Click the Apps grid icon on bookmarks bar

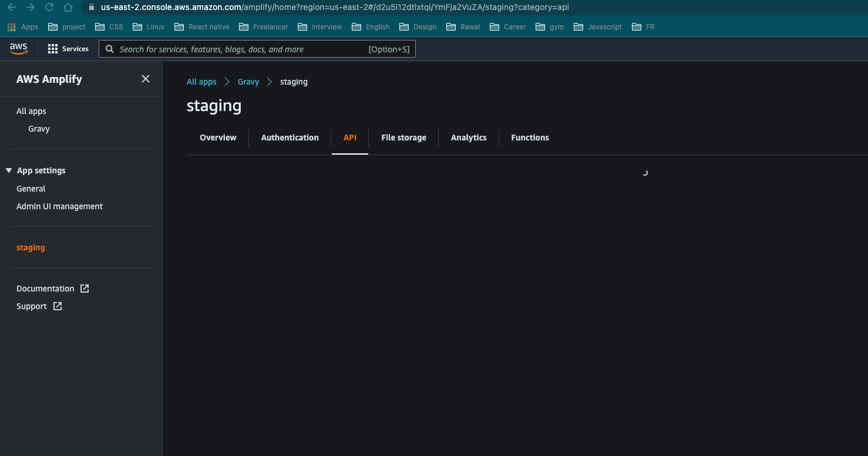pos(11,26)
